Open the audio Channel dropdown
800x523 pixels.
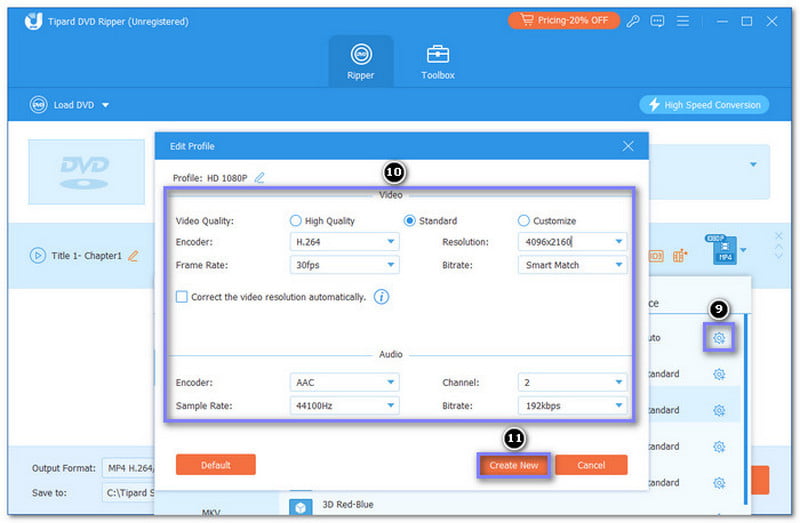coord(572,382)
